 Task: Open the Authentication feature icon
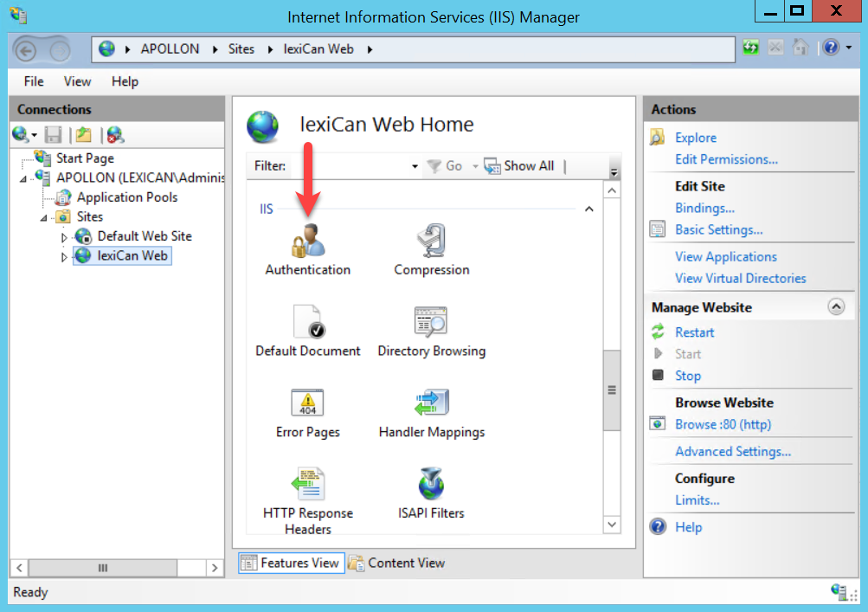pyautogui.click(x=307, y=242)
